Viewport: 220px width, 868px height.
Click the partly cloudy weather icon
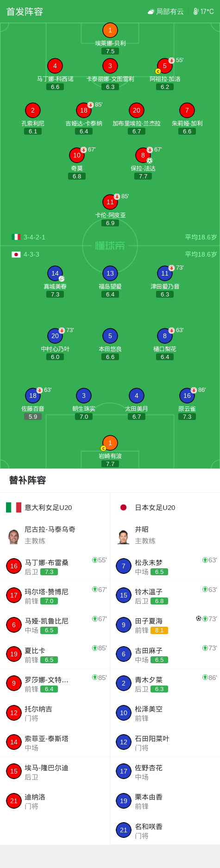pos(151,12)
